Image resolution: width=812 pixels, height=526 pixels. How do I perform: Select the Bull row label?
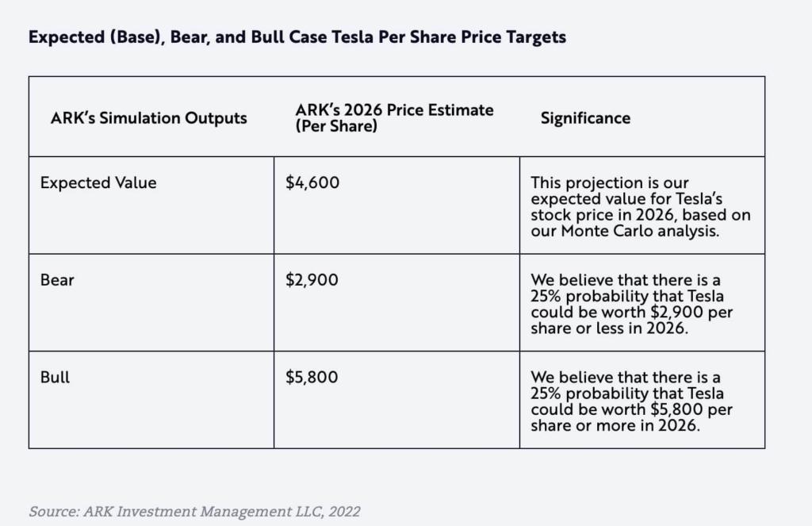coord(56,378)
